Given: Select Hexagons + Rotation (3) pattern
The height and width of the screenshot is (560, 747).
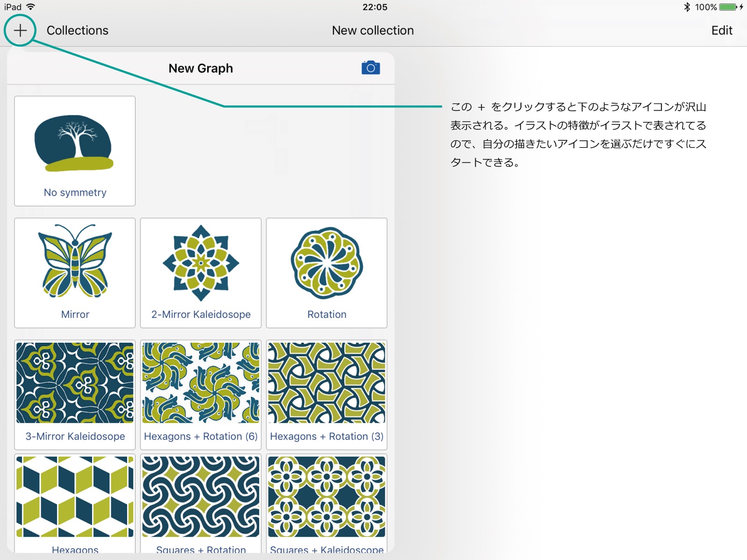Looking at the screenshot, I should click(326, 394).
